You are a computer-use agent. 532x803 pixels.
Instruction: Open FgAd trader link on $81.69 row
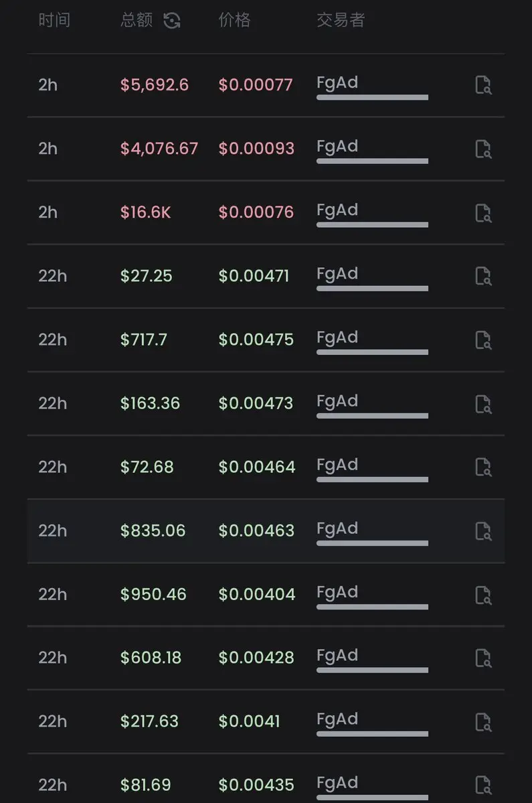(337, 783)
